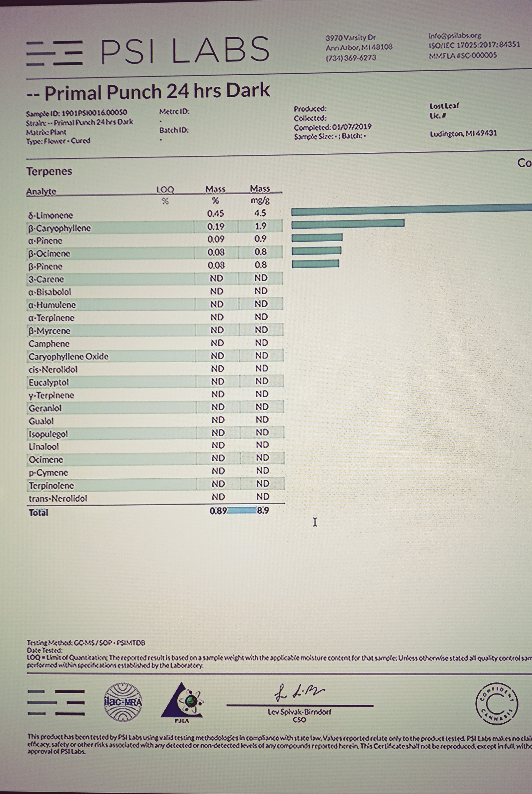
Task: Click the β-Caryophyllene analyte row label
Action: pyautogui.click(x=59, y=228)
